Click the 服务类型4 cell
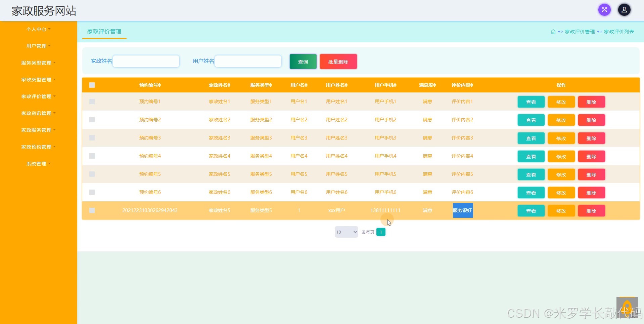This screenshot has height=324, width=644. [261, 156]
